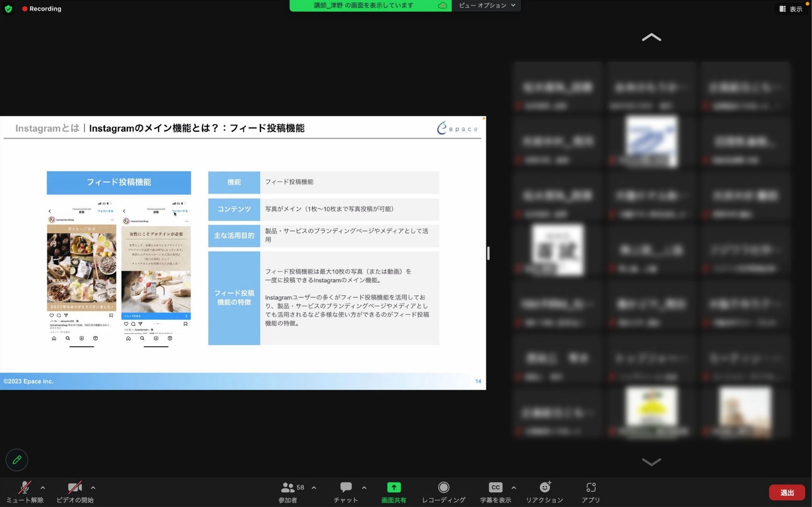Click the panel divider resize handle
This screenshot has height=507, width=812.
point(488,253)
